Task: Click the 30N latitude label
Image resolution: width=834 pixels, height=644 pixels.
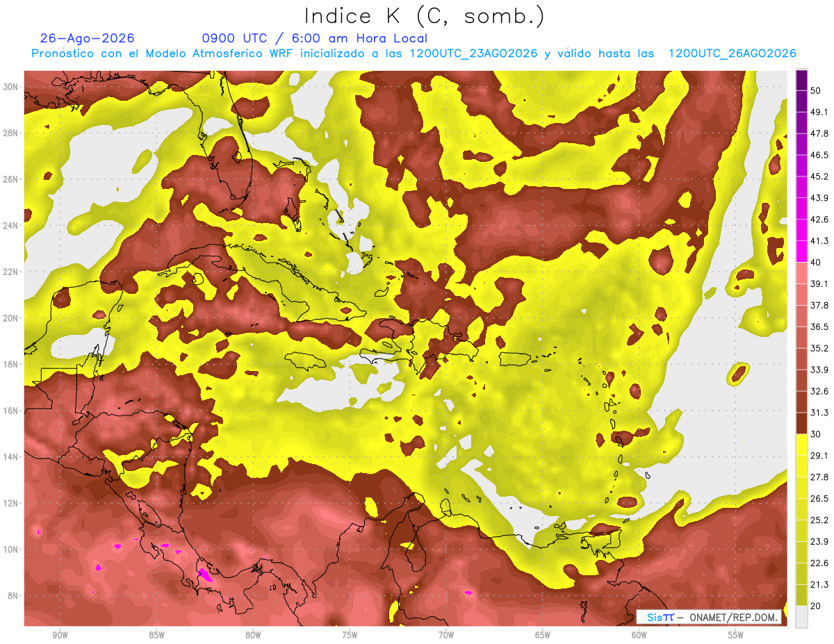Action: 11,87
